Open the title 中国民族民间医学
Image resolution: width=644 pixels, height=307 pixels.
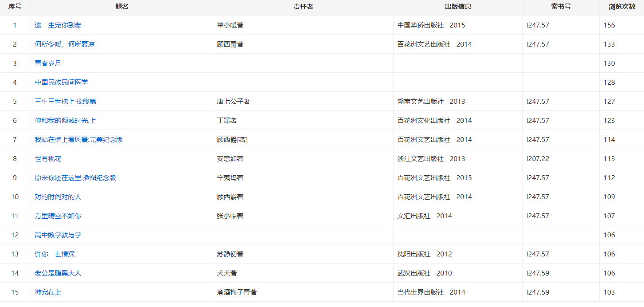pos(61,83)
